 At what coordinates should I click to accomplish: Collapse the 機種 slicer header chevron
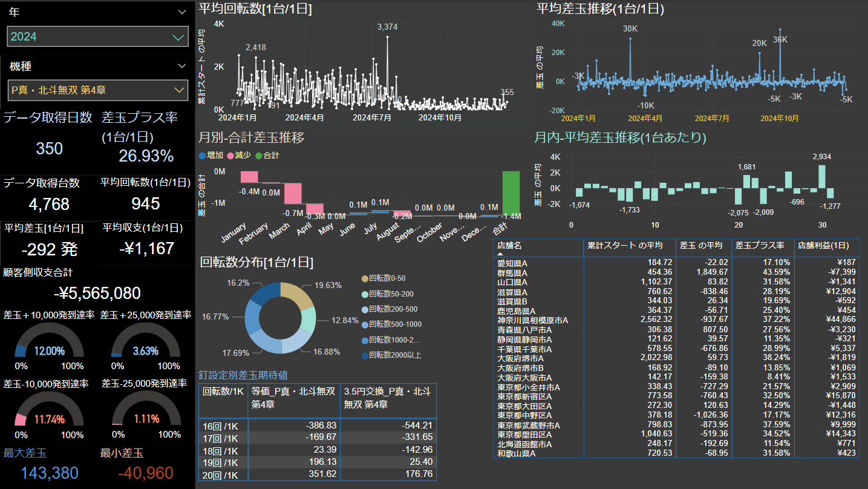point(182,66)
